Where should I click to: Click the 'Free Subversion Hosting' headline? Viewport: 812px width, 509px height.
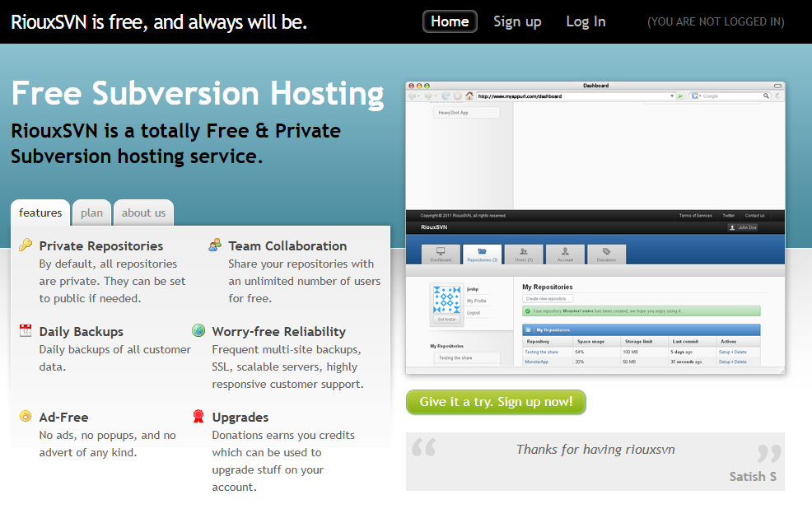coord(198,94)
